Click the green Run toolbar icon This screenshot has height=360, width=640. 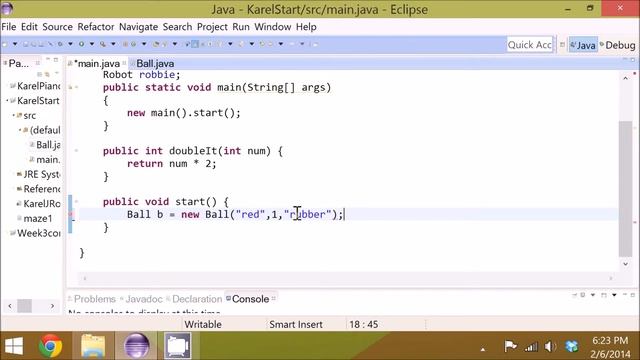(x=82, y=44)
